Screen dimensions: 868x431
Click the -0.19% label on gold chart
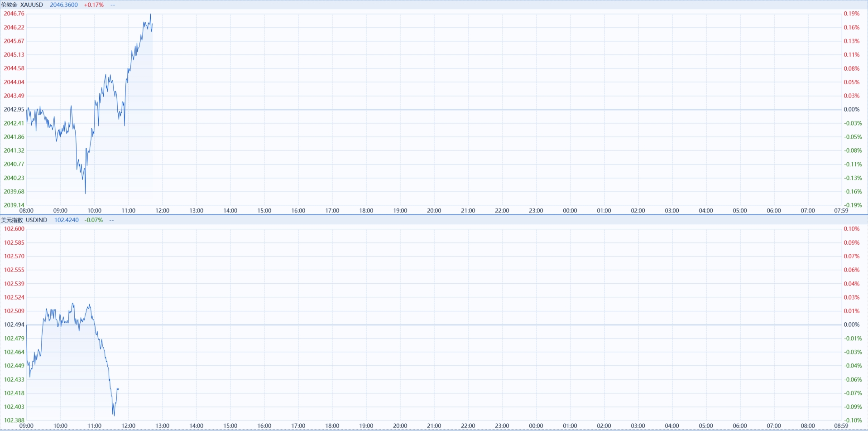click(x=853, y=205)
